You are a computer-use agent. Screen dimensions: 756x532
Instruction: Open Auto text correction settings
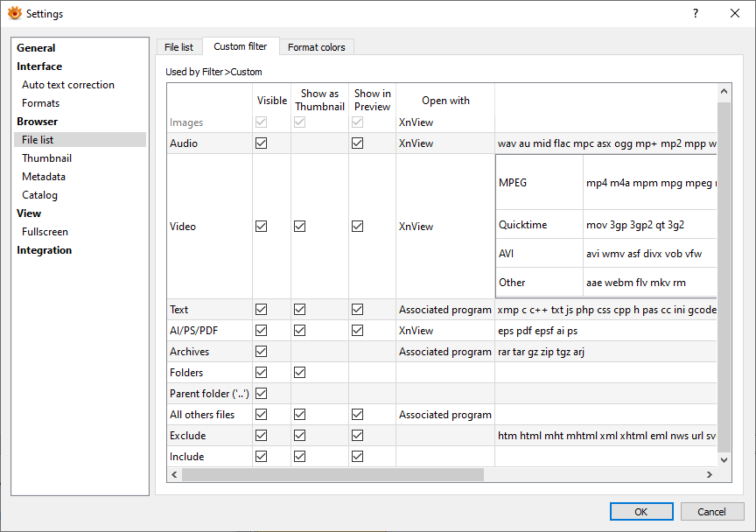(68, 85)
